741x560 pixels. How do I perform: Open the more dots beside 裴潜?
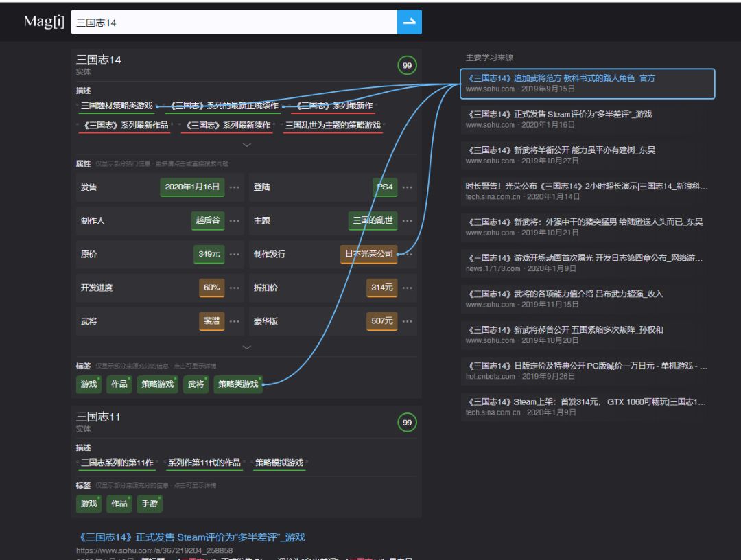(x=235, y=321)
